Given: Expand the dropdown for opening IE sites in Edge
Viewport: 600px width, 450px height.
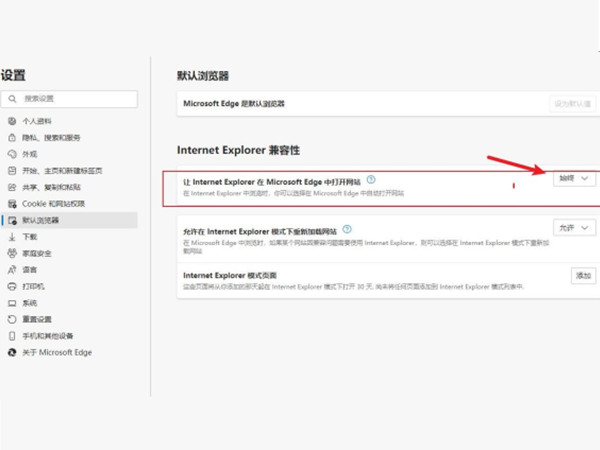Looking at the screenshot, I should click(x=574, y=178).
